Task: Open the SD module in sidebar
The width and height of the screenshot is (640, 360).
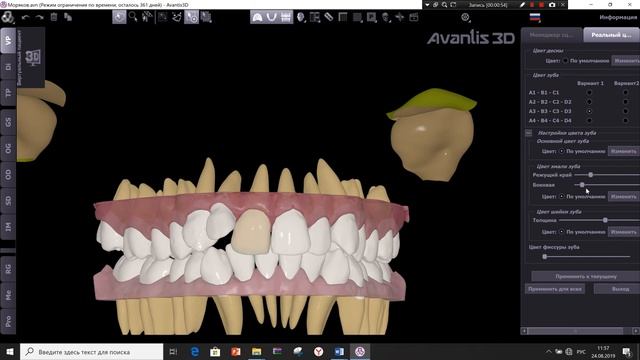Action: point(8,200)
